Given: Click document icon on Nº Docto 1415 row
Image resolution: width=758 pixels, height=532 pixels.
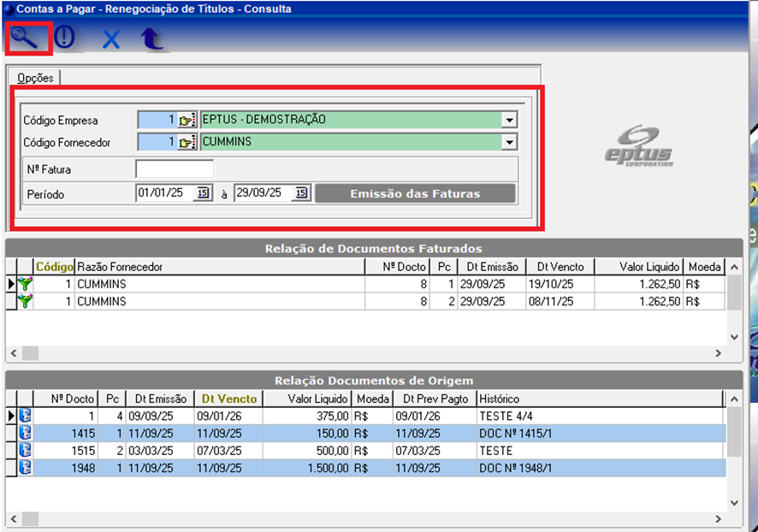Looking at the screenshot, I should coord(25,433).
